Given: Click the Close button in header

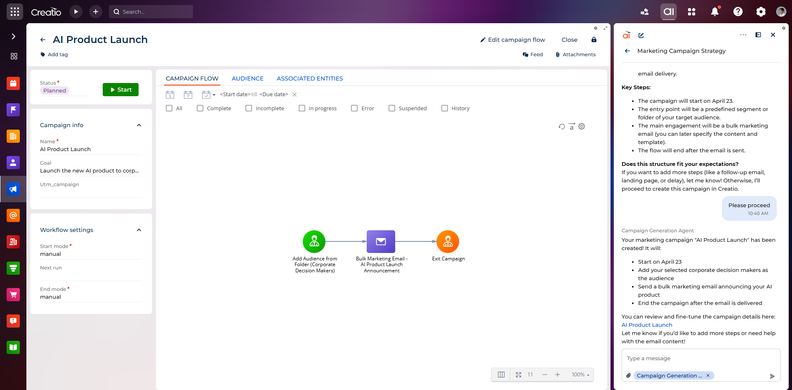Looking at the screenshot, I should pos(569,40).
